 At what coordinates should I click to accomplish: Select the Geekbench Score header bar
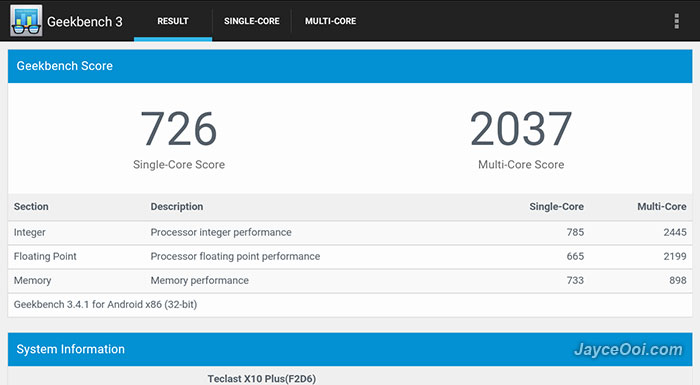[x=350, y=66]
